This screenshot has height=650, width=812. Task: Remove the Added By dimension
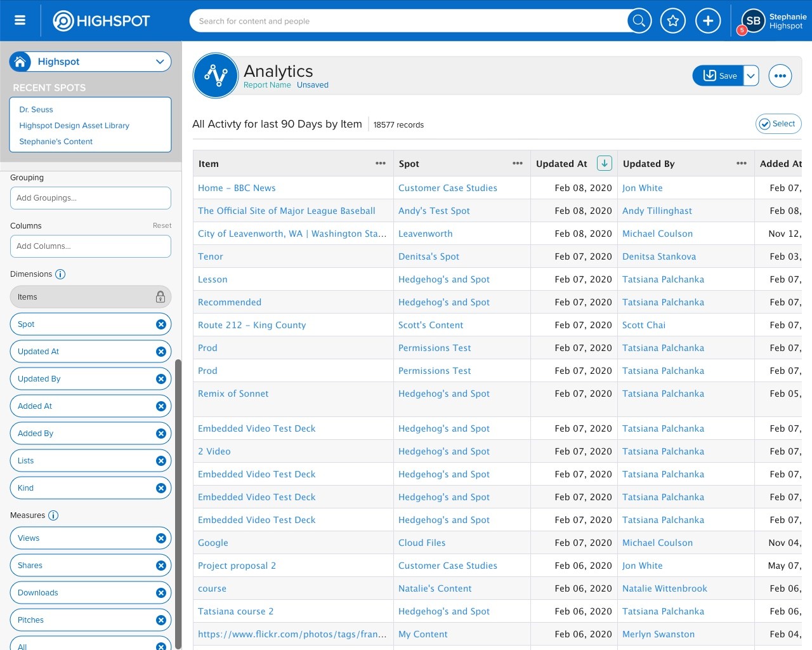coord(161,434)
